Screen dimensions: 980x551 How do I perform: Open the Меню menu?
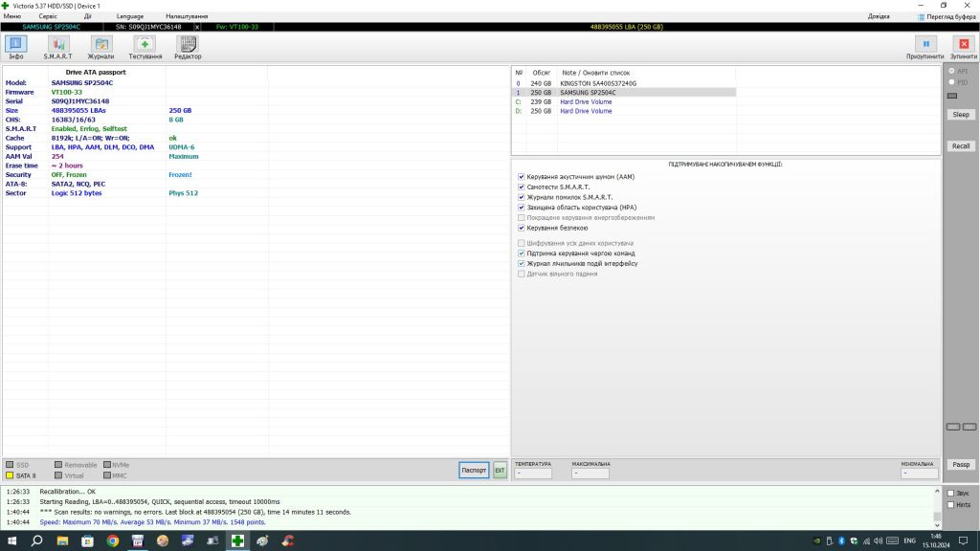pyautogui.click(x=11, y=16)
